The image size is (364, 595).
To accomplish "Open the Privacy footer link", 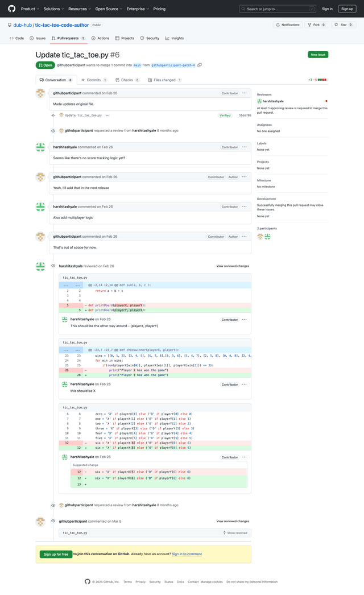I will 140,582.
